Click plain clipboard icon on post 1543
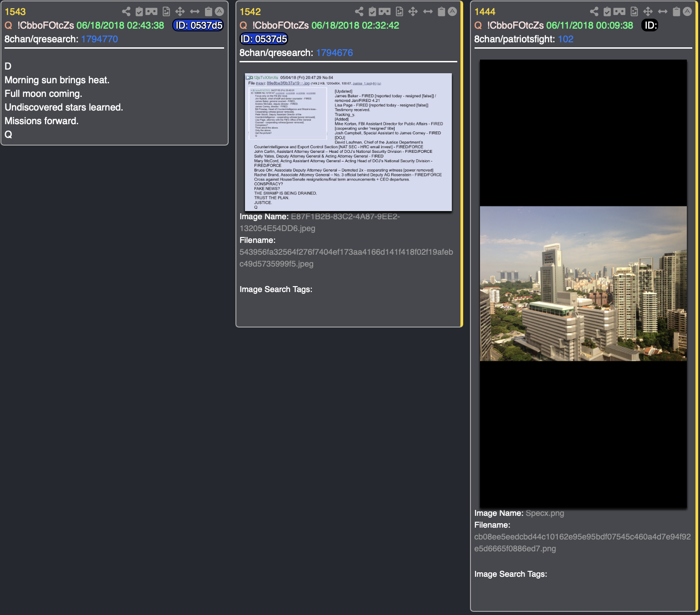Viewport: 700px width, 615px height. (x=209, y=11)
